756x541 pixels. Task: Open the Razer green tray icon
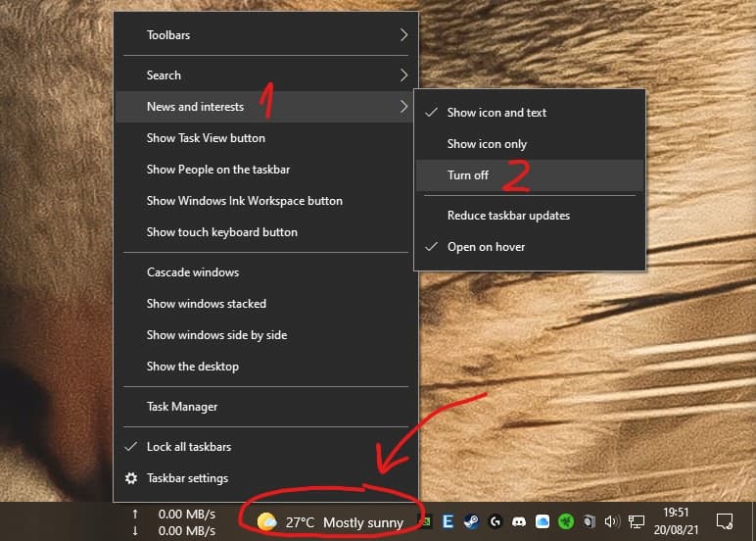coord(566,521)
